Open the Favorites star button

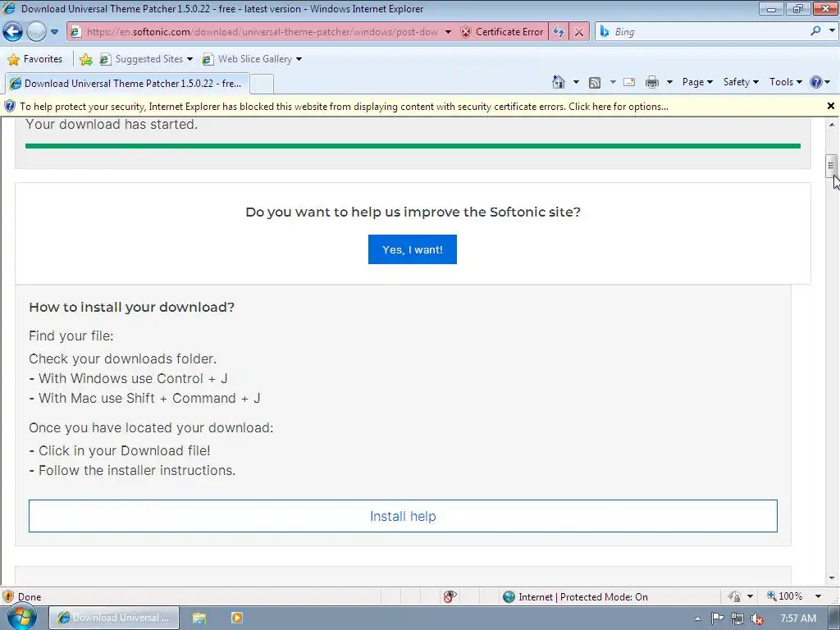click(x=35, y=59)
